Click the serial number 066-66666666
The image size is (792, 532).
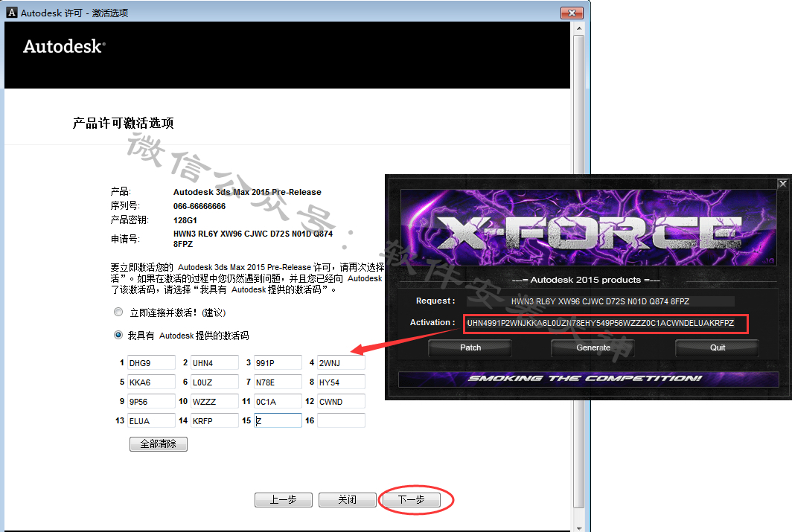tap(199, 206)
